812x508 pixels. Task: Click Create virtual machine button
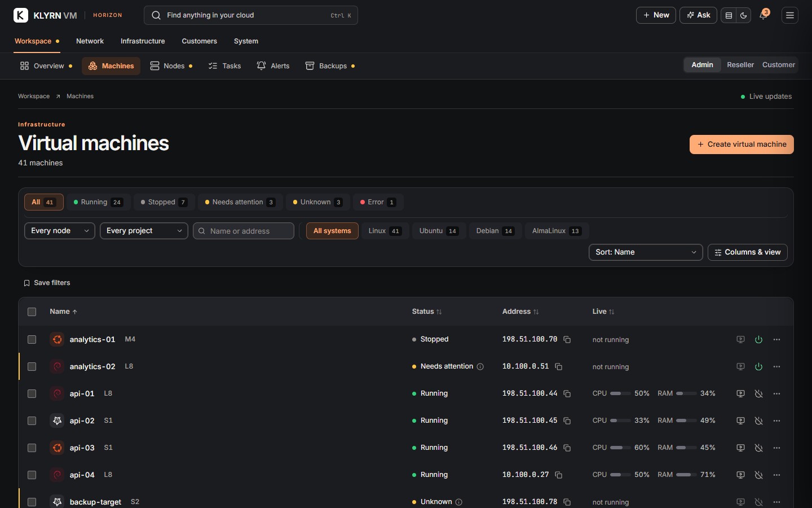[742, 144]
